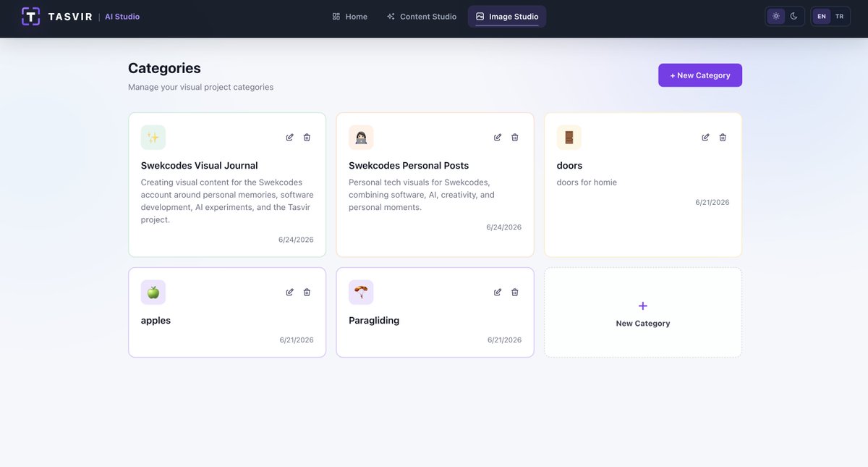Click the TASVIR brand name

click(70, 16)
